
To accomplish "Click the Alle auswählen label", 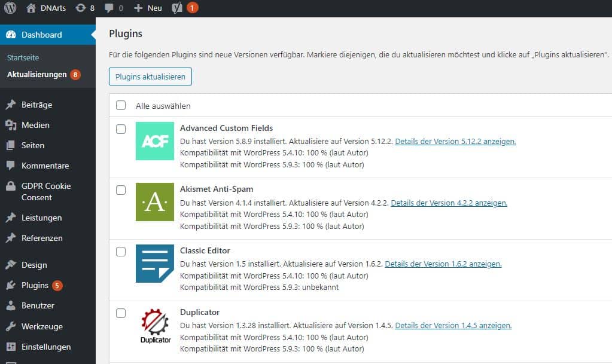I will [x=163, y=106].
